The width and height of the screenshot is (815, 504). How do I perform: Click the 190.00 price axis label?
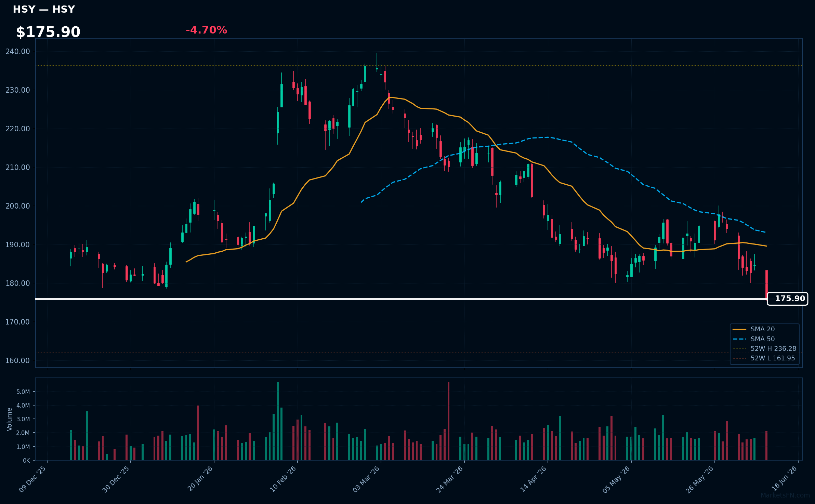click(18, 245)
